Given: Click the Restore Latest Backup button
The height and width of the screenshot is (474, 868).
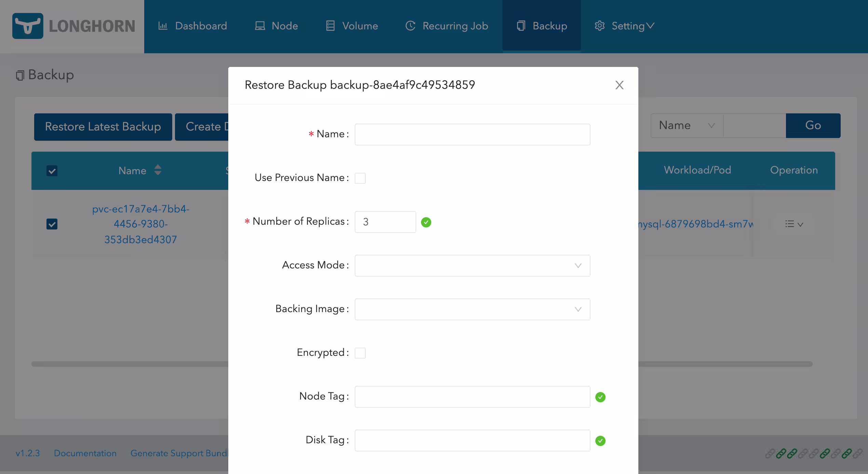Looking at the screenshot, I should point(103,127).
